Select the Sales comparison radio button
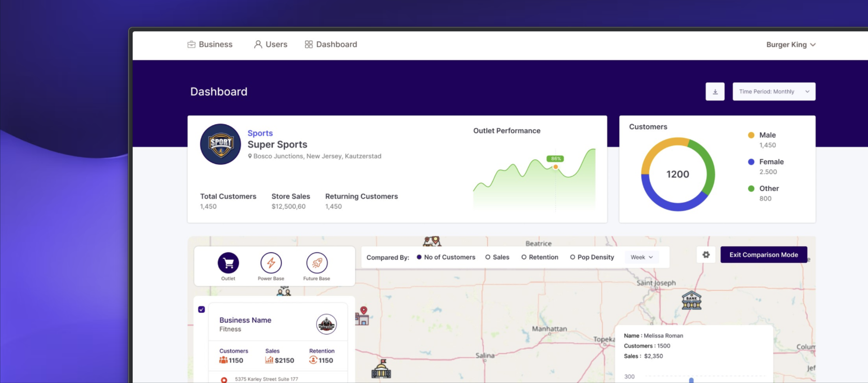The height and width of the screenshot is (383, 868). click(488, 257)
